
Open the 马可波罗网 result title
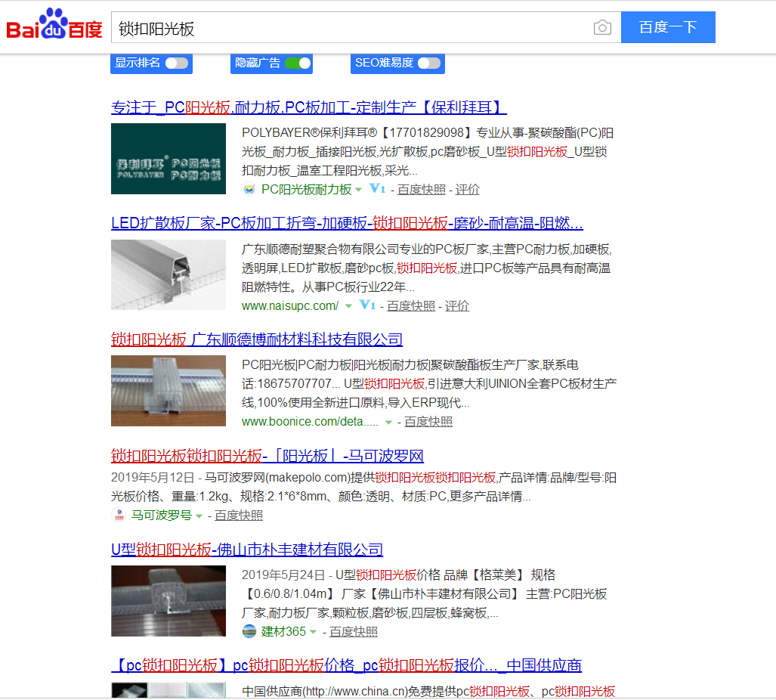(x=267, y=455)
